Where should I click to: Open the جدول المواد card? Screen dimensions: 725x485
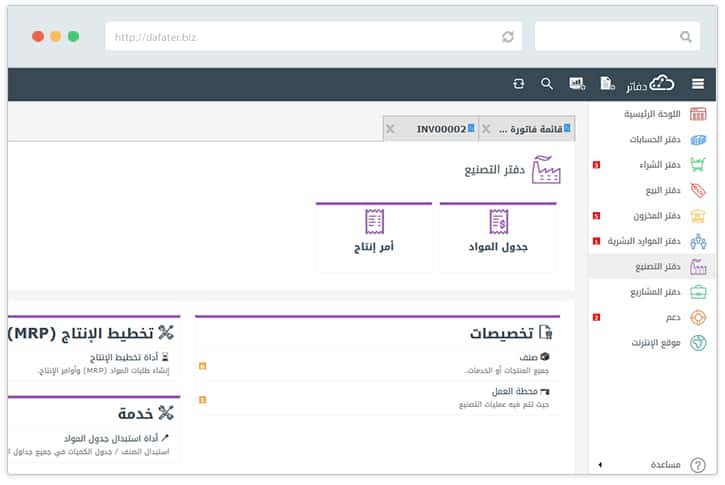(x=498, y=237)
